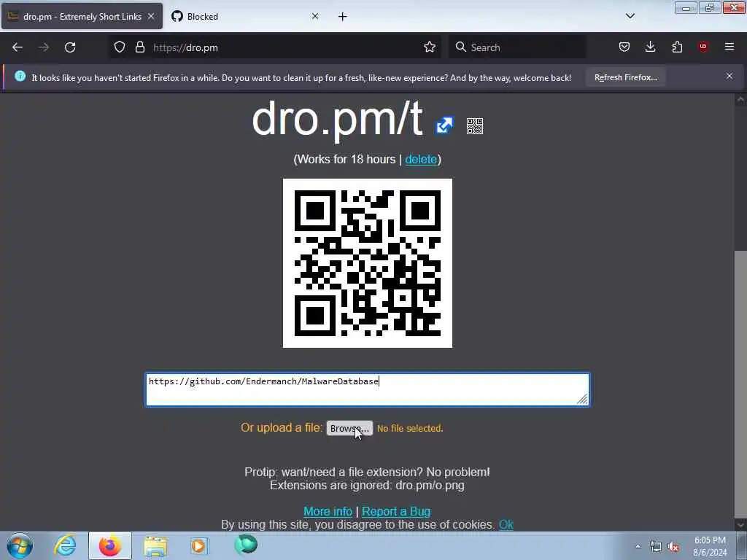Image resolution: width=747 pixels, height=560 pixels.
Task: Click the textarea resize grip corner
Action: coord(582,399)
